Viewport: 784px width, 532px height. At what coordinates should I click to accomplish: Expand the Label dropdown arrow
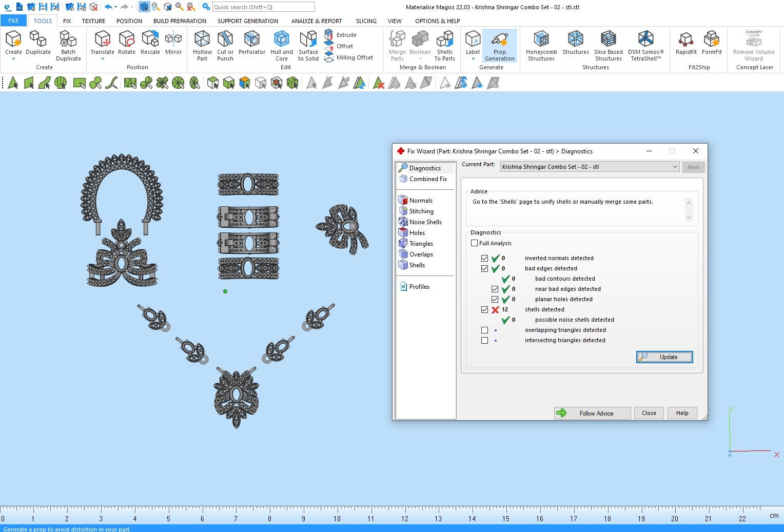point(473,59)
